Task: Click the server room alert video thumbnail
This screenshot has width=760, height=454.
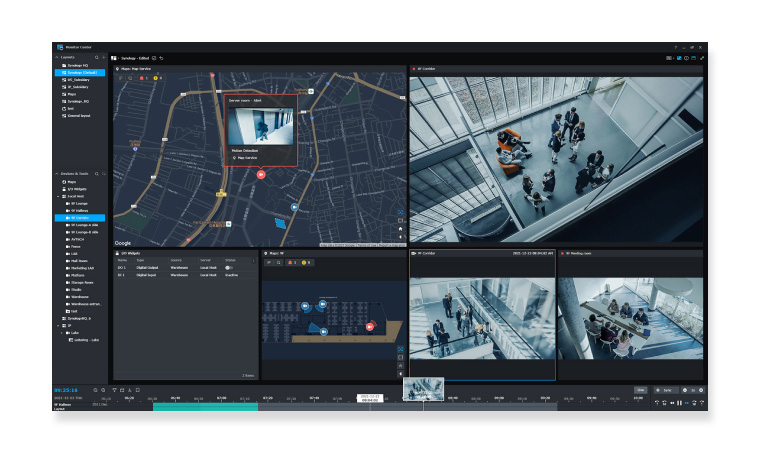Action: (x=260, y=125)
